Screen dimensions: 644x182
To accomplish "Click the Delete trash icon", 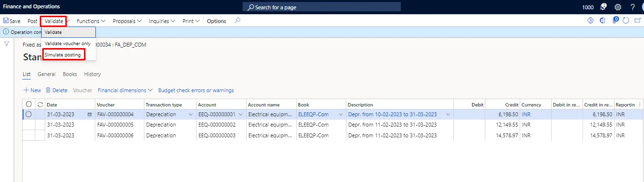I will pyautogui.click(x=48, y=90).
